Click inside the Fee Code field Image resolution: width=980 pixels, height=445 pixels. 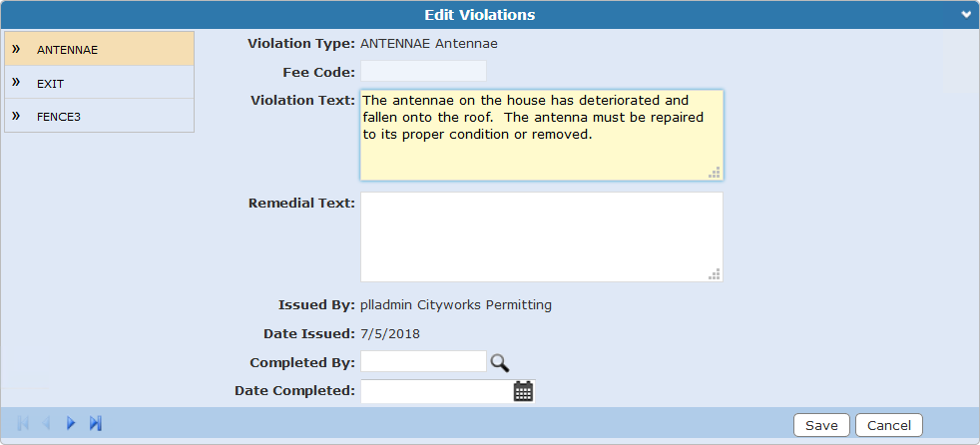[423, 71]
